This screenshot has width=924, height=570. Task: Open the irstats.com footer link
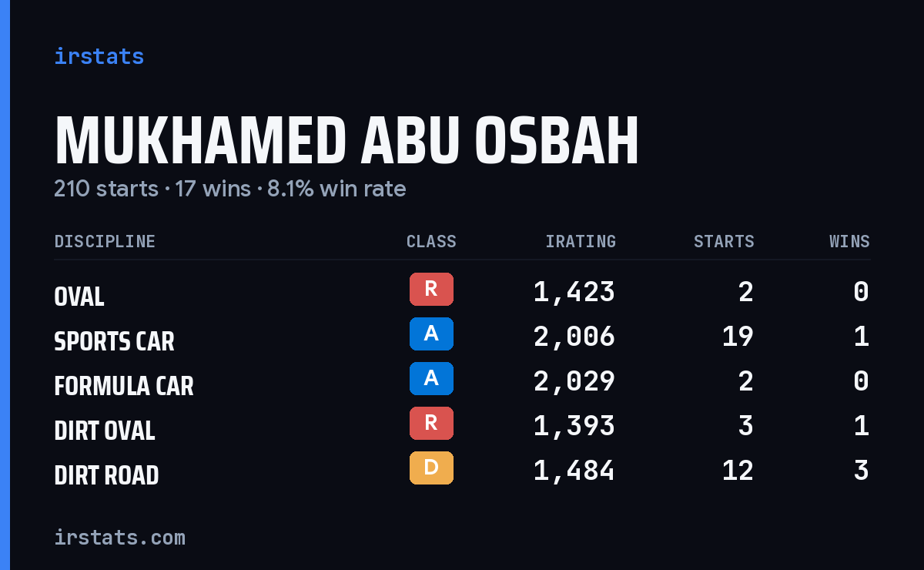click(x=119, y=537)
